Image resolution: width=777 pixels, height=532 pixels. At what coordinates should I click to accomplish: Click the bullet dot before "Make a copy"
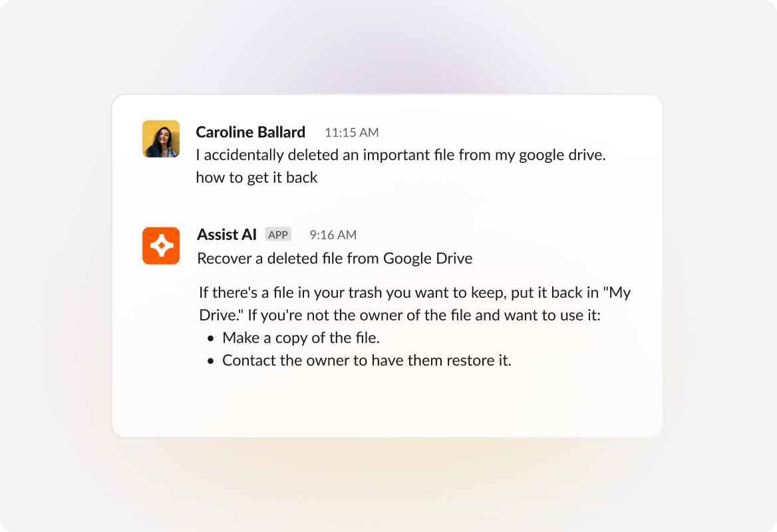[211, 338]
